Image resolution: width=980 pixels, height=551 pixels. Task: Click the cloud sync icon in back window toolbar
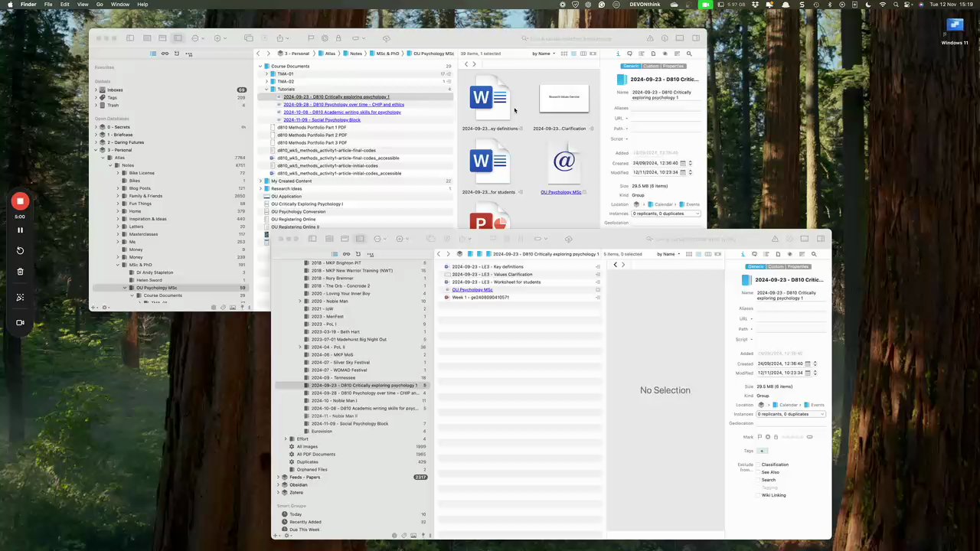386,38
